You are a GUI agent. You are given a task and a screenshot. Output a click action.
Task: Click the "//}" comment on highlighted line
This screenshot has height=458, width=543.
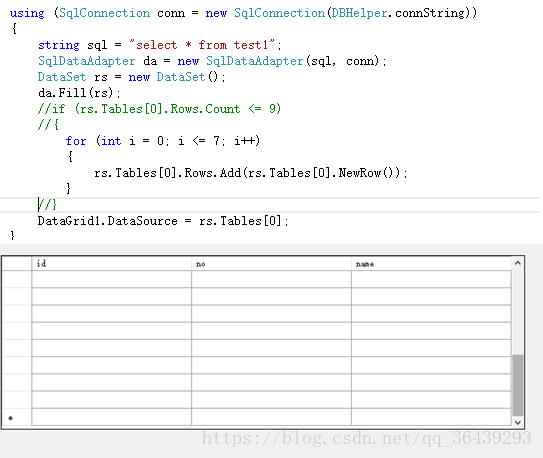click(47, 205)
